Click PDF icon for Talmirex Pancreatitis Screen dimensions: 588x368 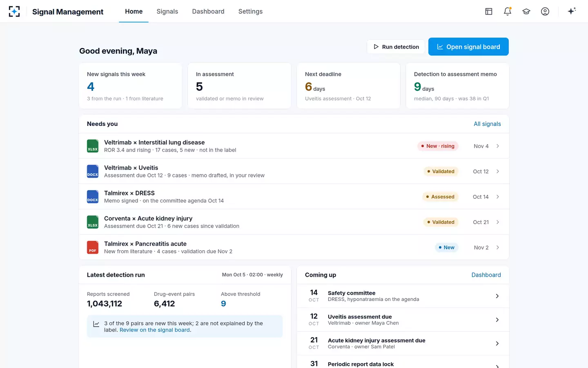[x=93, y=247]
